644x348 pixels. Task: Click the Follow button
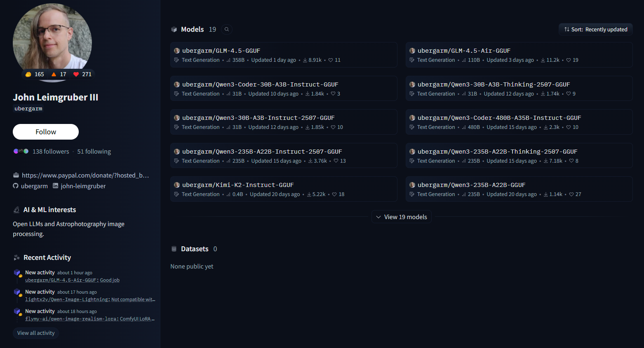tap(46, 132)
